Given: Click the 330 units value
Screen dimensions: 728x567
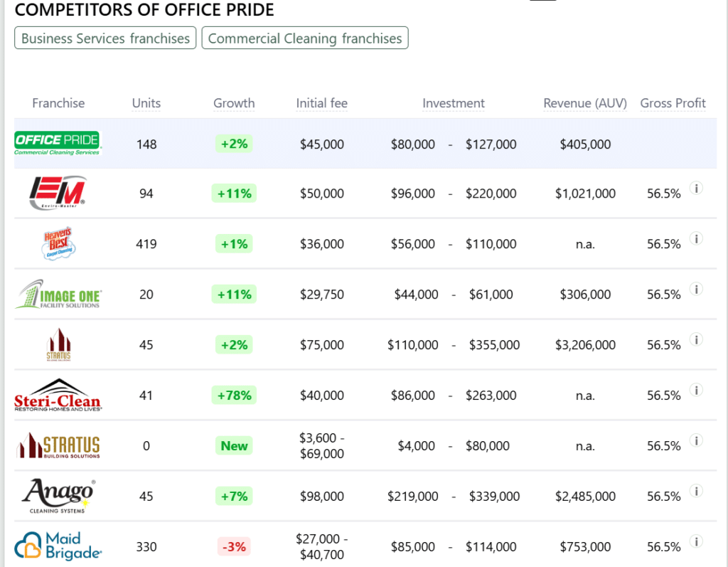Looking at the screenshot, I should point(146,547).
